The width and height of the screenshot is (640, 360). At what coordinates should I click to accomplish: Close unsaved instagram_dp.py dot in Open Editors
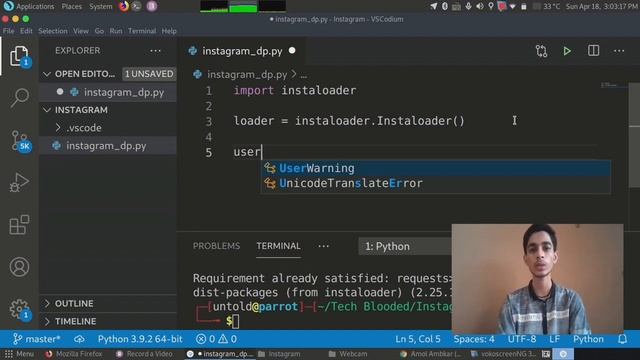[x=60, y=92]
